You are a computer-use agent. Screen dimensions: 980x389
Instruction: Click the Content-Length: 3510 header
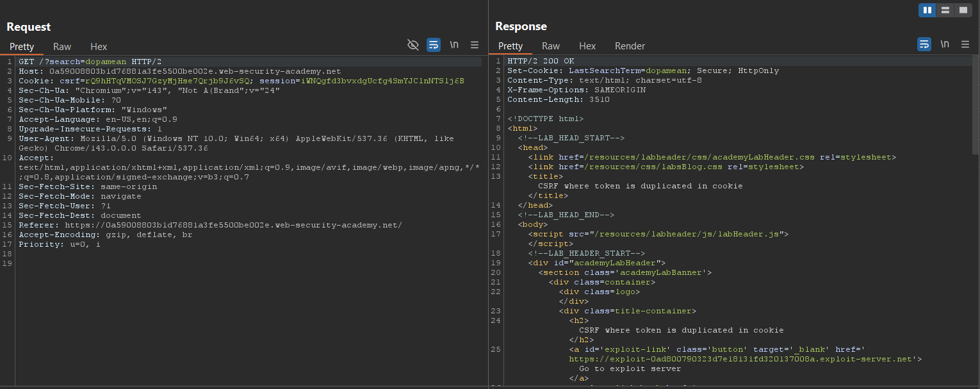click(559, 99)
